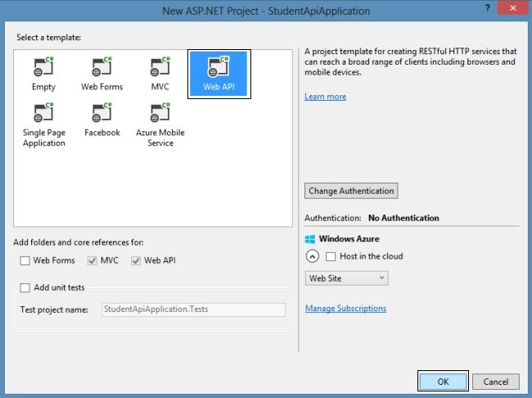532x398 pixels.
Task: Click the Change Authentication button
Action: click(351, 191)
